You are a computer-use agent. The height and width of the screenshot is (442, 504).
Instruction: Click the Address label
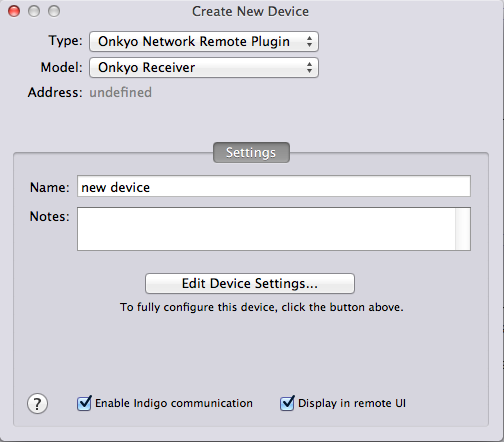coord(55,93)
